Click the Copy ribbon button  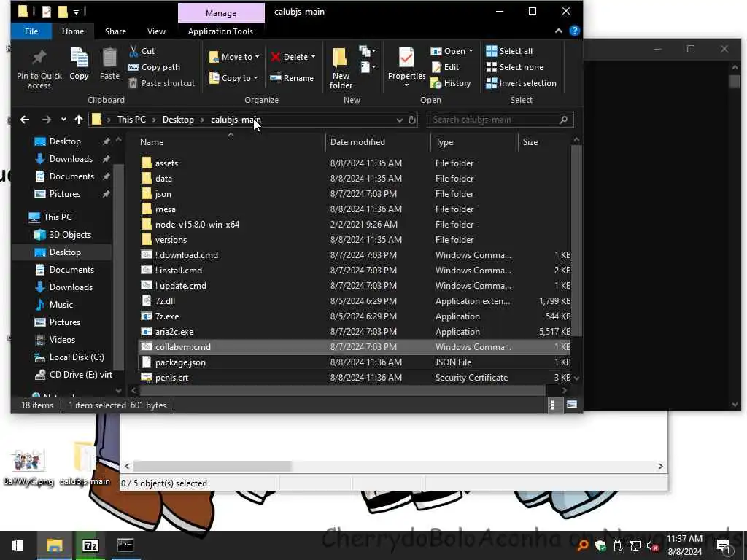(79, 64)
